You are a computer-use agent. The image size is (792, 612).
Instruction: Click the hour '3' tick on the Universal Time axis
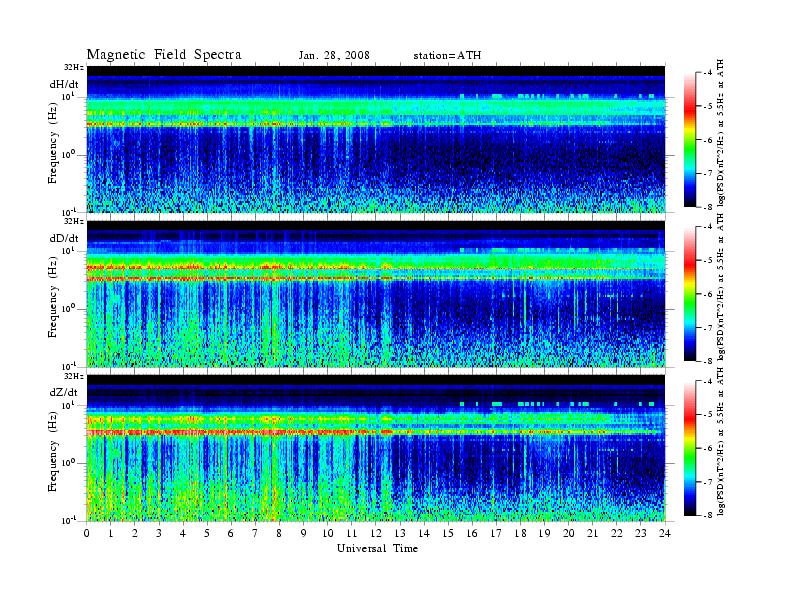pos(159,534)
